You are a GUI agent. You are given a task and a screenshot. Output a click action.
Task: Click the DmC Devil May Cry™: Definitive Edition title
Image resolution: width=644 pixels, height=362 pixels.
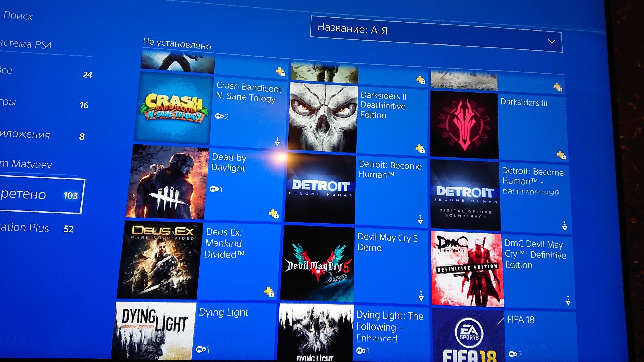(535, 254)
